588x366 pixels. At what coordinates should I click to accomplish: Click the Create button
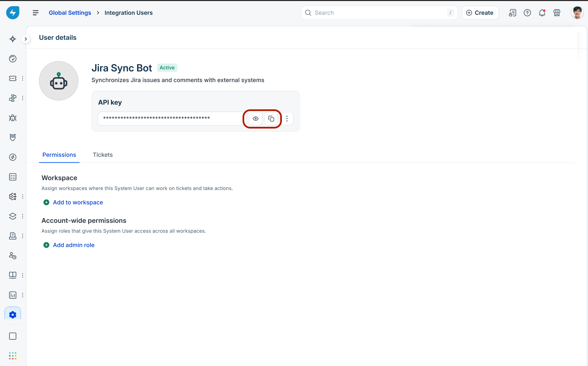point(480,13)
